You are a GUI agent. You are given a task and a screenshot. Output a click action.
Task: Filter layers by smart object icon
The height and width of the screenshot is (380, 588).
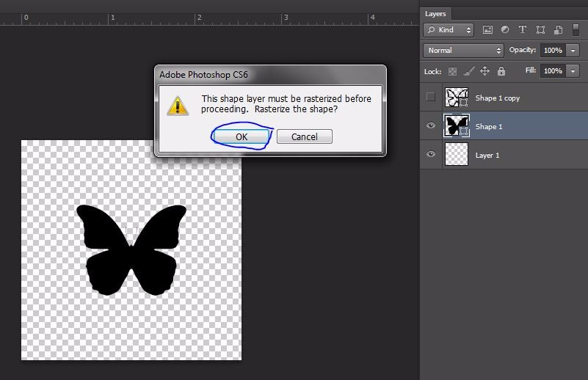click(558, 30)
